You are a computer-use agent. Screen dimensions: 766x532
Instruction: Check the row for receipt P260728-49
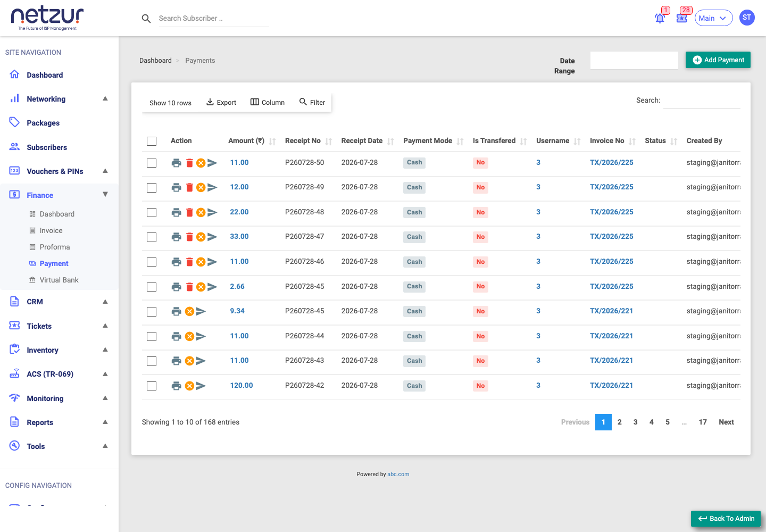152,188
